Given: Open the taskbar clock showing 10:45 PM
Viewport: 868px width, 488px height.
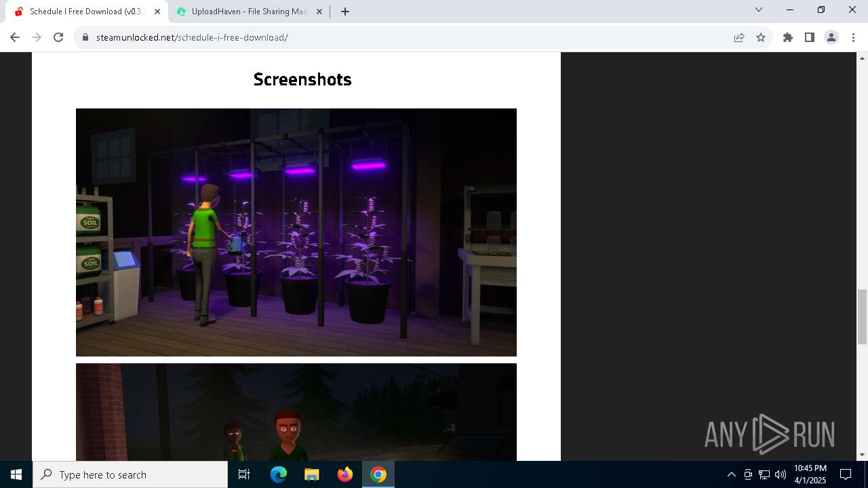Looking at the screenshot, I should [810, 474].
